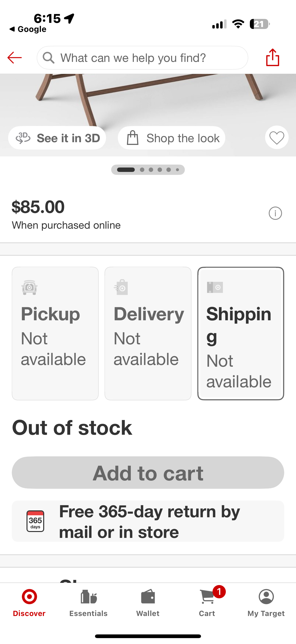Select the Pickup fulfillment option
Image resolution: width=296 pixels, height=644 pixels.
coord(55,334)
